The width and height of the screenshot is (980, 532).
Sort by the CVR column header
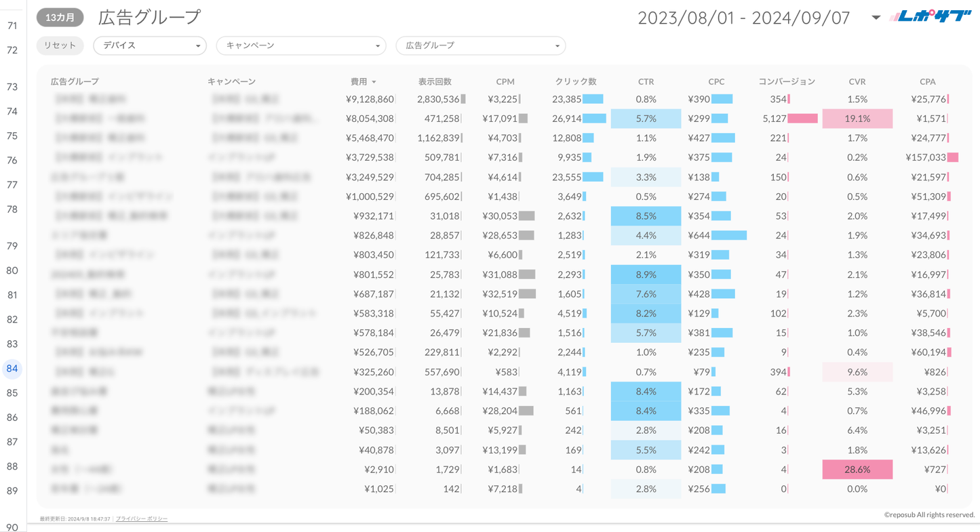point(857,81)
